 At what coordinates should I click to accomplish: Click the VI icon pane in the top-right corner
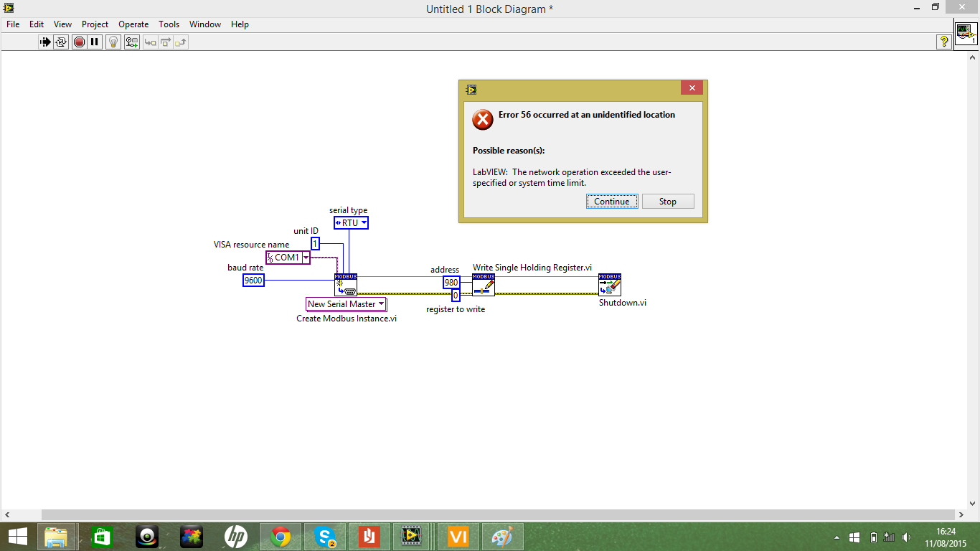coord(966,34)
